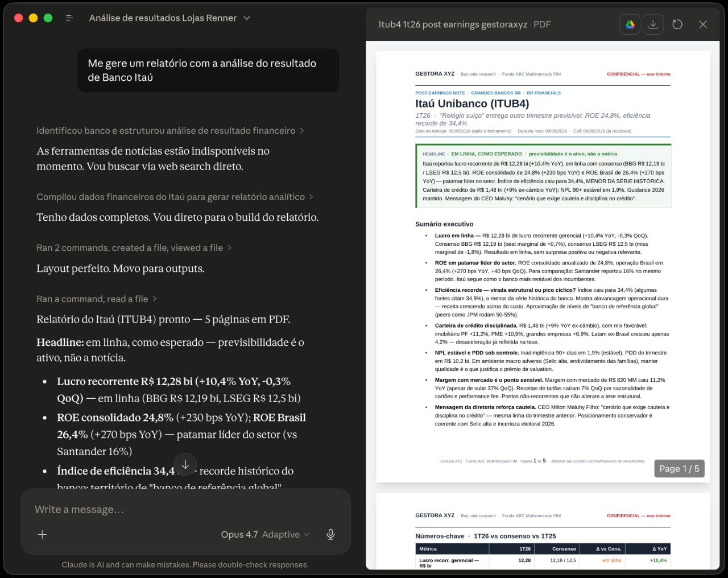Viewport: 728px width, 578px height.
Task: Click the plus icon to add an attachment
Action: click(42, 534)
